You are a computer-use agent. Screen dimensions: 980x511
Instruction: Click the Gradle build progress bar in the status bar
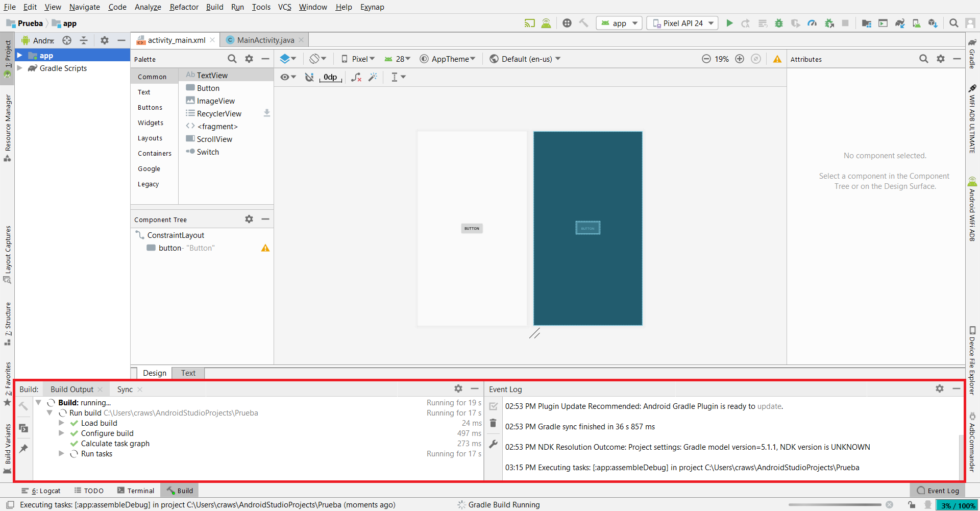(835, 505)
